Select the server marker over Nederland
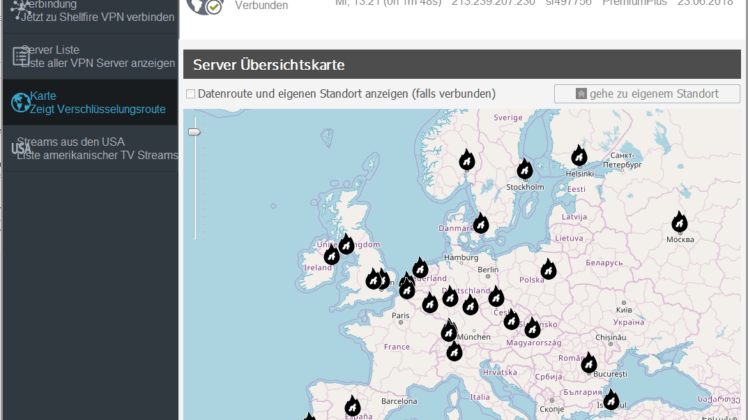Viewport: 748px width, 420px height. tap(420, 268)
